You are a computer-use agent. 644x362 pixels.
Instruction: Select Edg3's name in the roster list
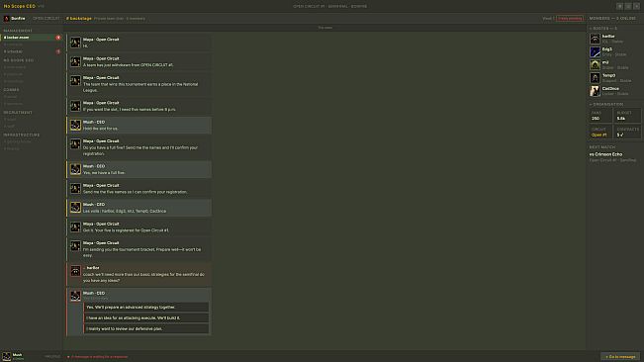coord(607,49)
